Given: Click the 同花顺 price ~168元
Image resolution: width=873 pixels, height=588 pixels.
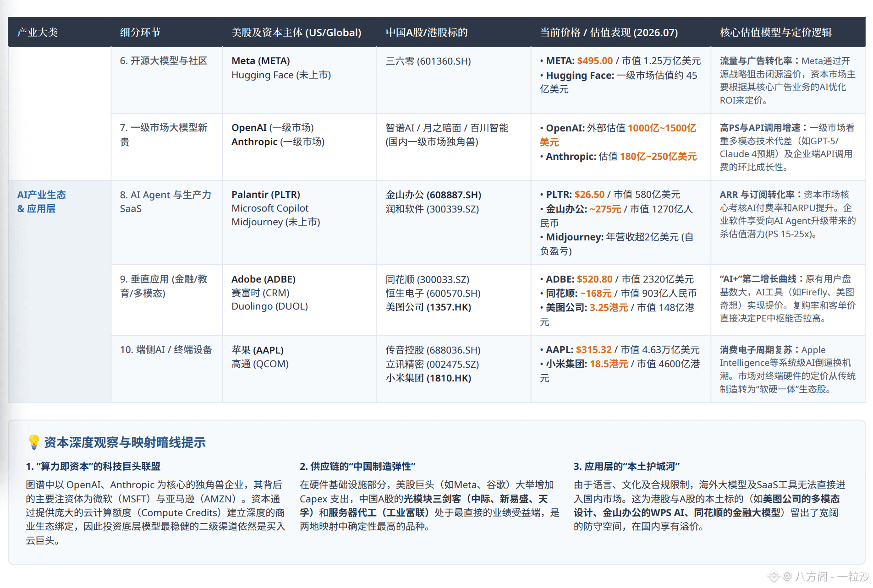Looking at the screenshot, I should (595, 294).
